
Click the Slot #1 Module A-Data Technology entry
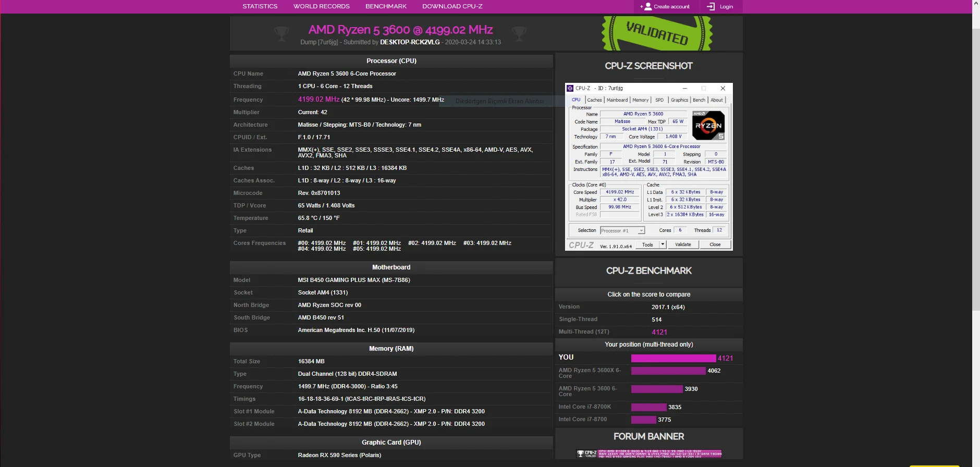pyautogui.click(x=391, y=411)
